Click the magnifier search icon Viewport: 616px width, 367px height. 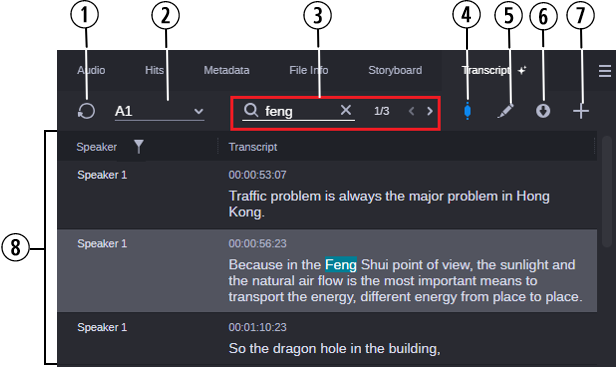[251, 110]
